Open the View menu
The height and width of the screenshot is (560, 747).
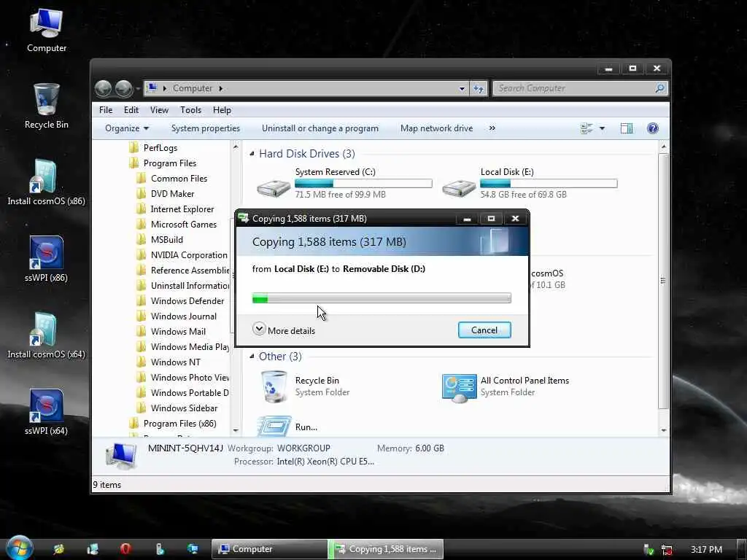click(x=159, y=110)
